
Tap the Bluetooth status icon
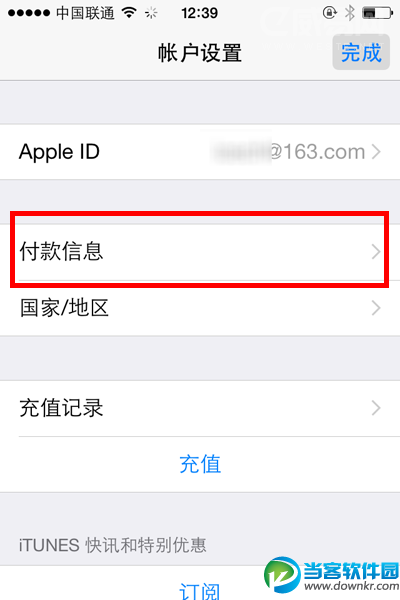tap(349, 13)
